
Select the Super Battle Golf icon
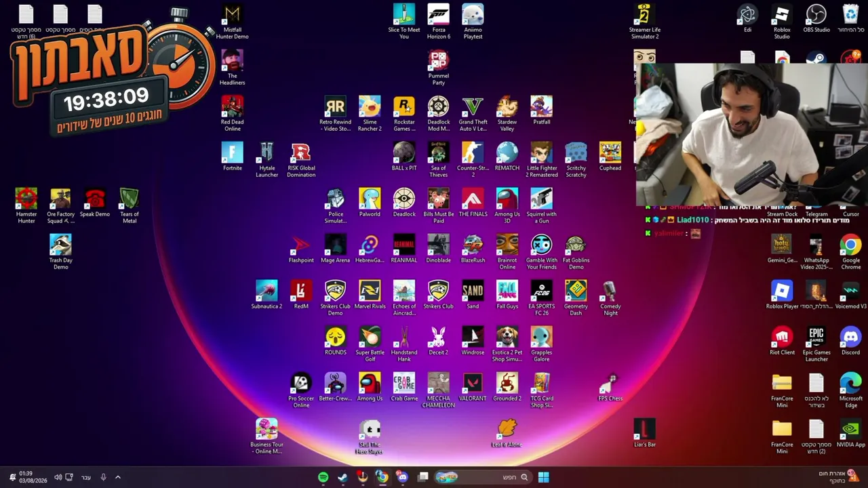coord(370,344)
